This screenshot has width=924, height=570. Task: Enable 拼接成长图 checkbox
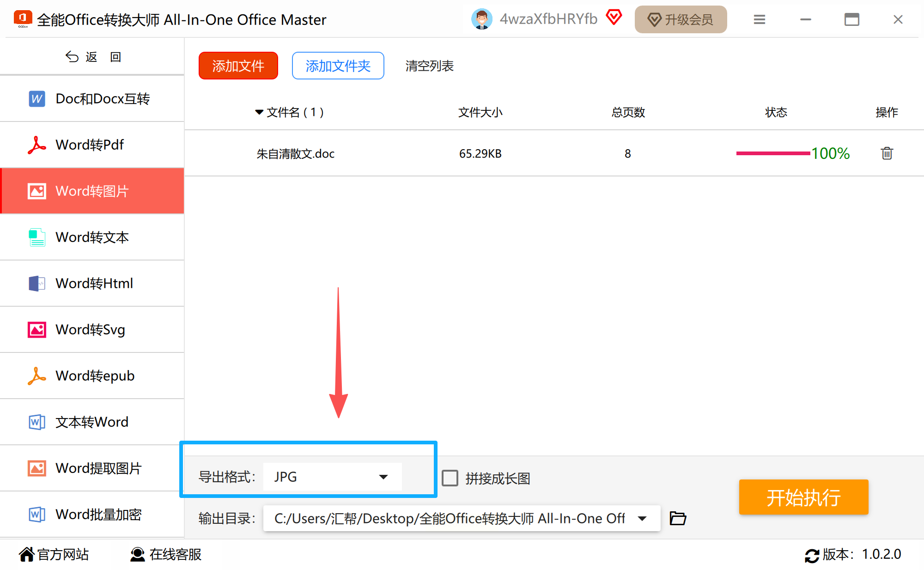click(x=450, y=478)
